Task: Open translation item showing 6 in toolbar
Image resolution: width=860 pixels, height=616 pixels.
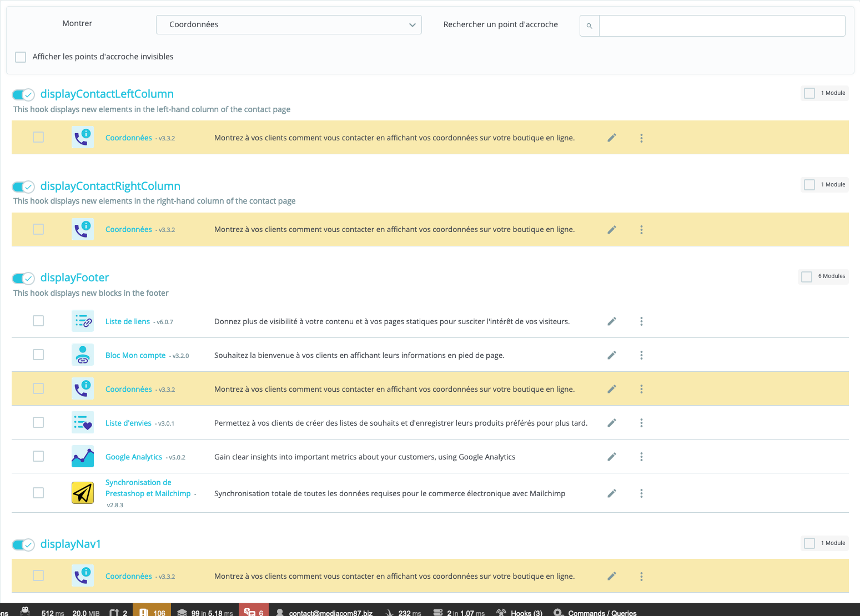Action: (x=254, y=610)
